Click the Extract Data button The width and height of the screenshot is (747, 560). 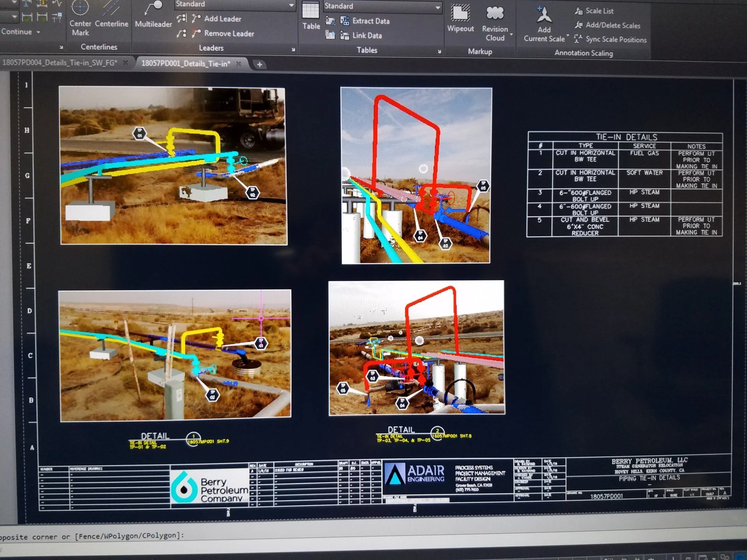click(x=365, y=21)
